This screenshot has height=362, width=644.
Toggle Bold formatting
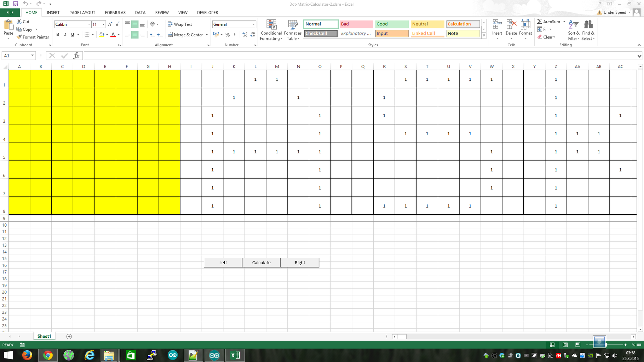click(x=58, y=35)
